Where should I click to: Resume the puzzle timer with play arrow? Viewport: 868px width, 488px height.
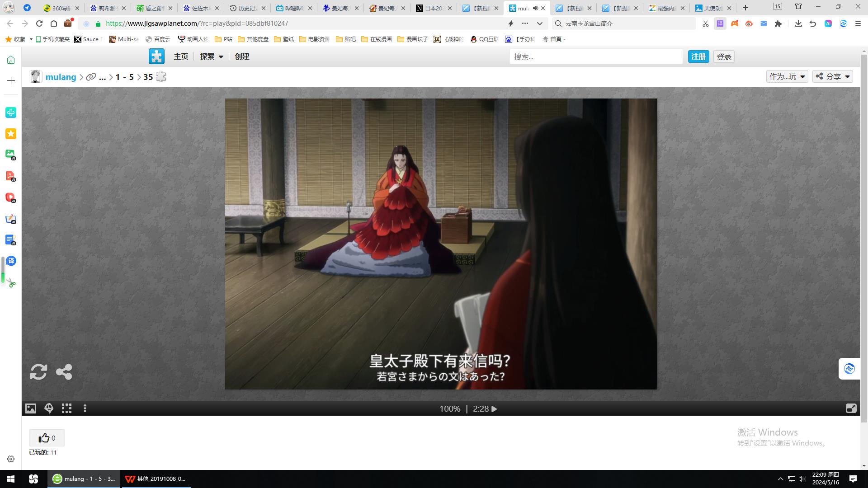pos(494,409)
